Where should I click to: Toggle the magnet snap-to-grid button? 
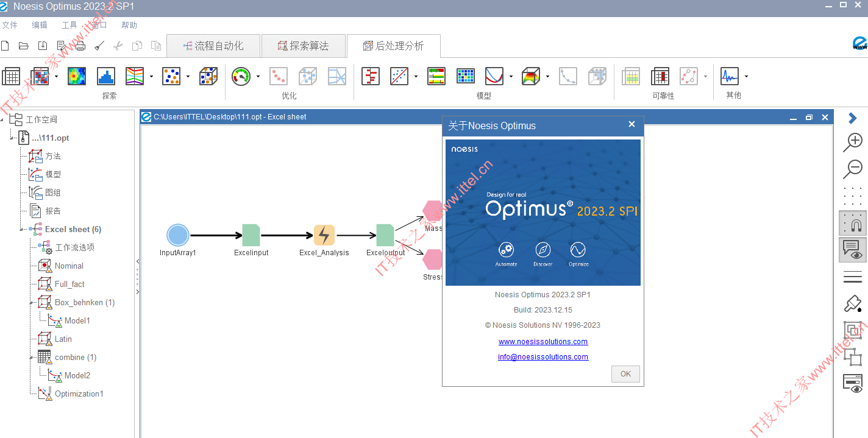(853, 223)
